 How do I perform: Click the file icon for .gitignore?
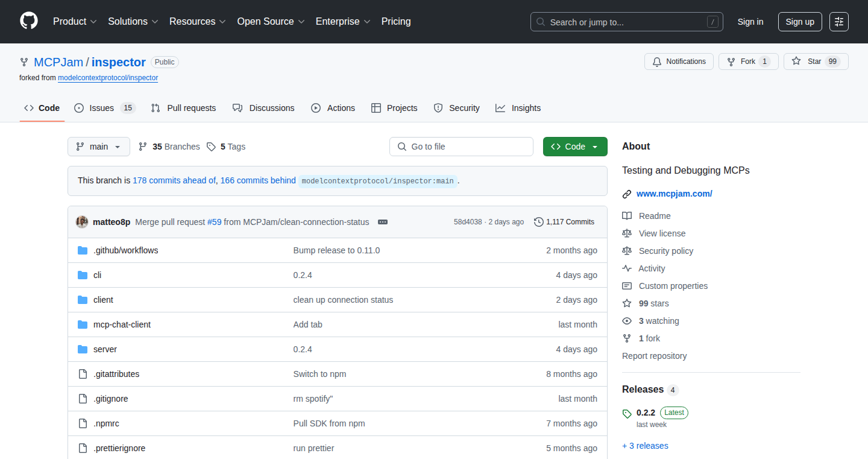(x=83, y=399)
